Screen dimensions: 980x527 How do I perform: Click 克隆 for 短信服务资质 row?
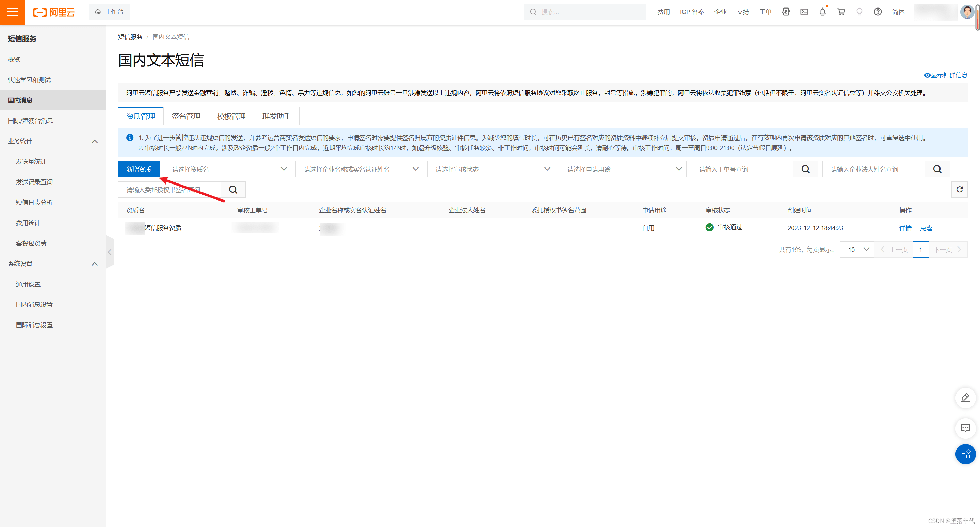pos(926,228)
